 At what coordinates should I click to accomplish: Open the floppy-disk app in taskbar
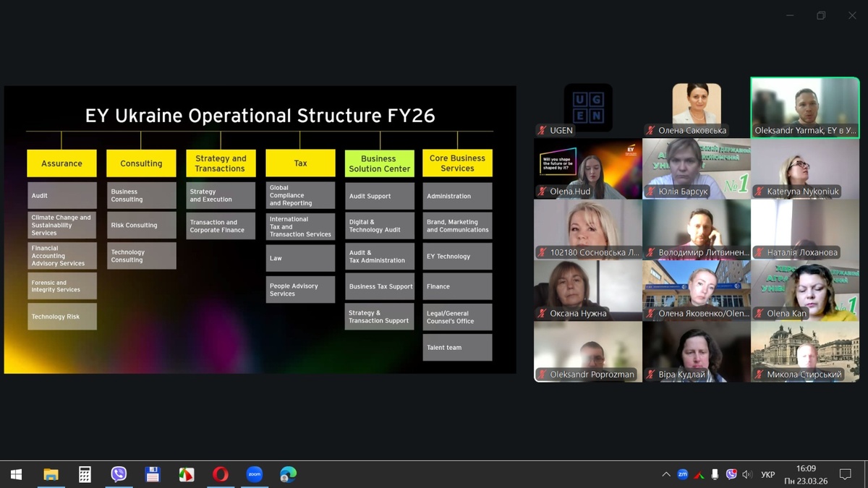(x=153, y=474)
